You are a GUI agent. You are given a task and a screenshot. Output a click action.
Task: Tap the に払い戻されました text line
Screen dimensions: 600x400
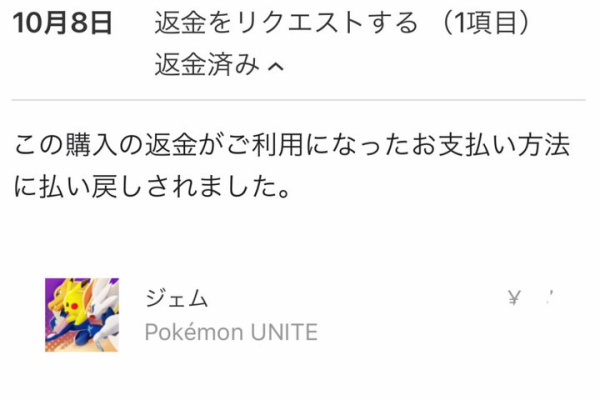tap(152, 187)
